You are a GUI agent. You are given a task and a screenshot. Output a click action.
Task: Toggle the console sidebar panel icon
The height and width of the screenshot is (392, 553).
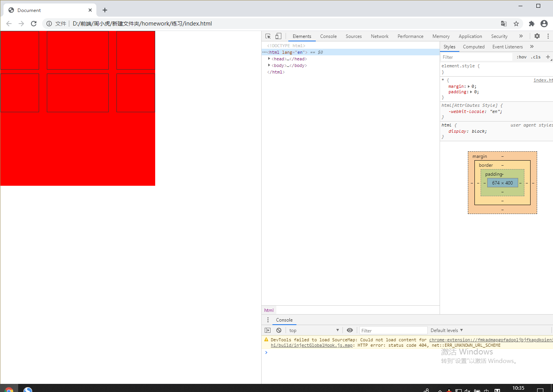click(267, 330)
